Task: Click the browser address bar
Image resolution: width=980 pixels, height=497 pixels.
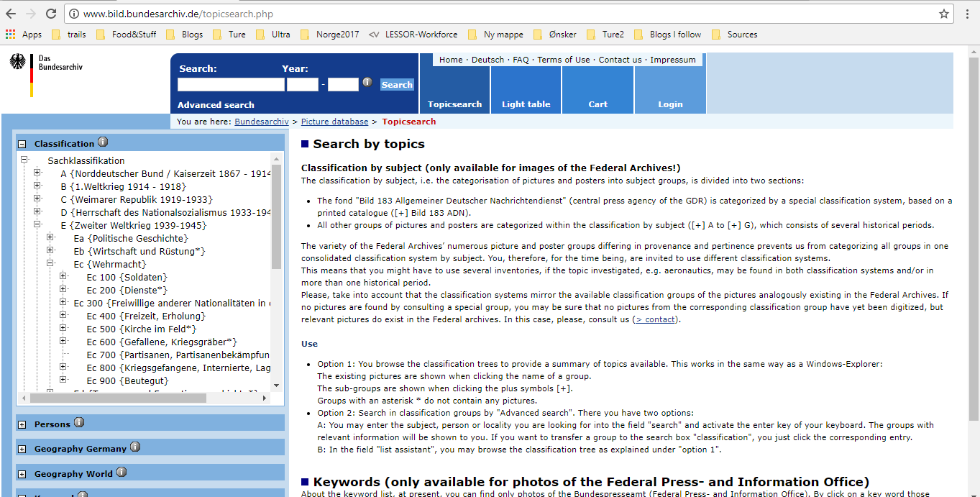Action: (x=503, y=14)
